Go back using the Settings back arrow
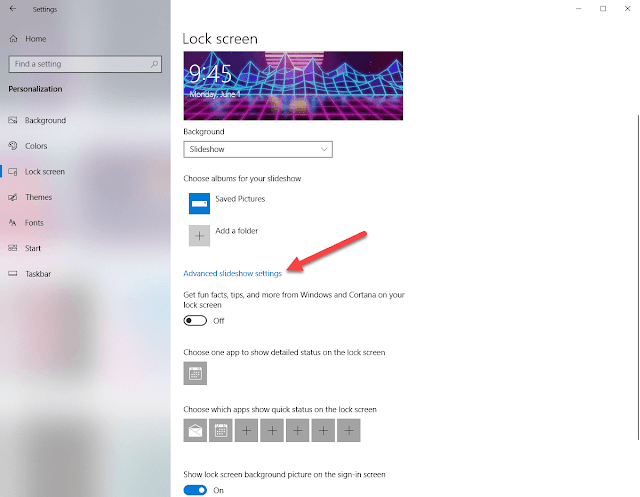640x497 pixels. [x=13, y=9]
